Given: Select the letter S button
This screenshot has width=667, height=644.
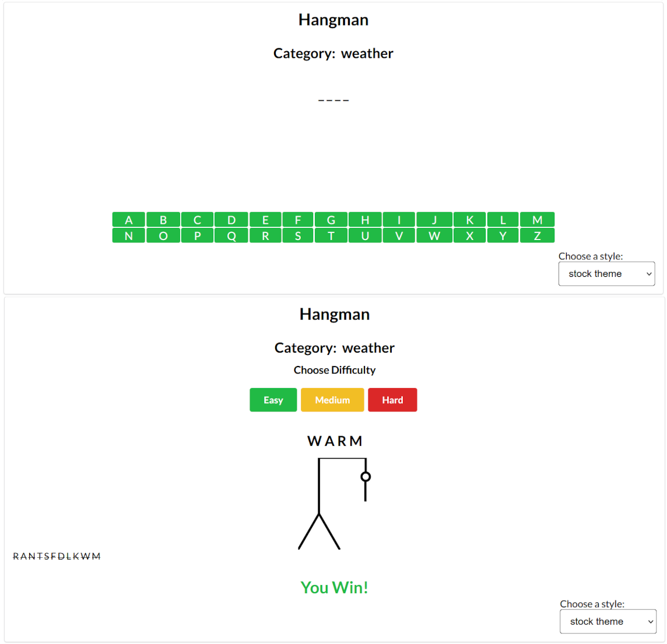Looking at the screenshot, I should 298,236.
